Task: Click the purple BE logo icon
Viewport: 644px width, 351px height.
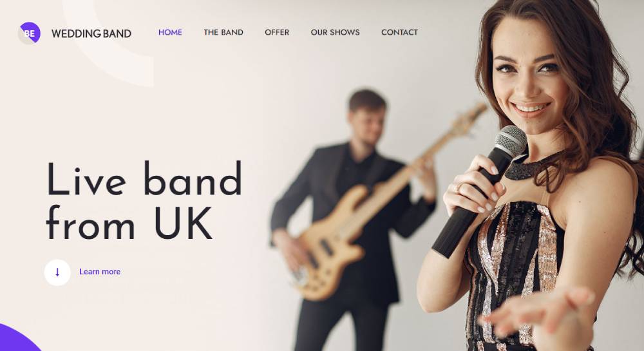Action: click(30, 33)
